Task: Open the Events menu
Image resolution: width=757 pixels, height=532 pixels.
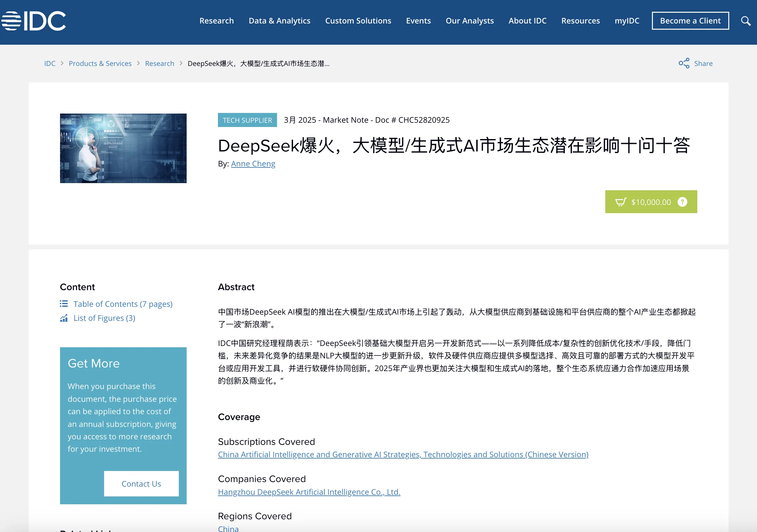Action: (418, 21)
